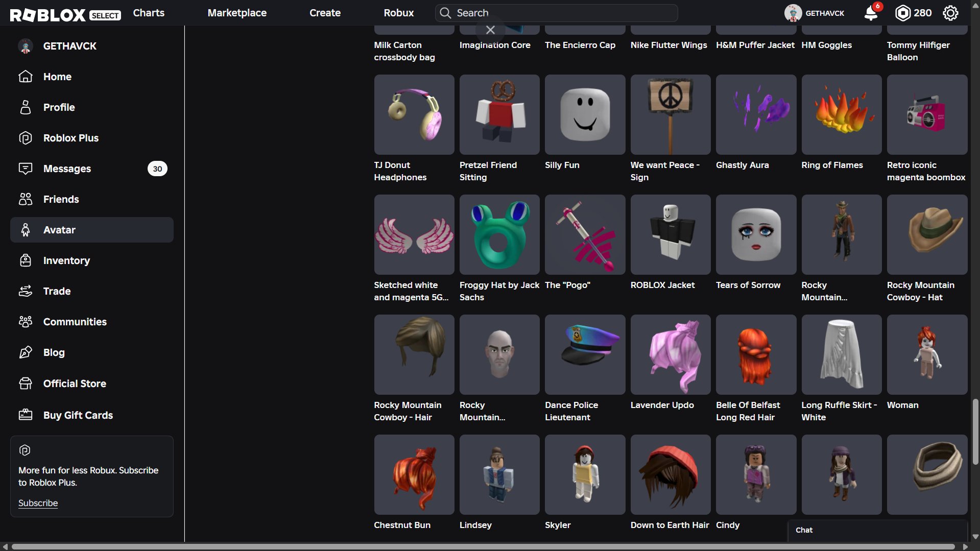
Task: Open the Robux balance icon showing 280
Action: pos(903,13)
